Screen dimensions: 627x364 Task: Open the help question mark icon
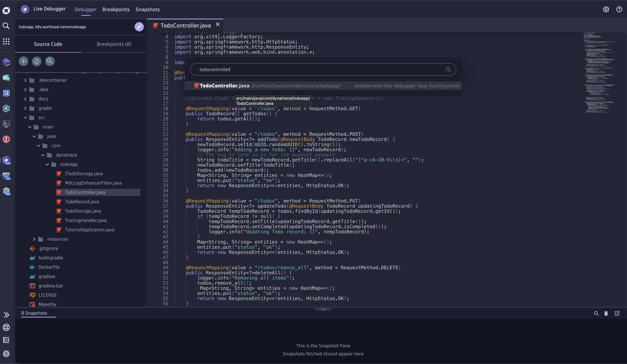click(619, 10)
